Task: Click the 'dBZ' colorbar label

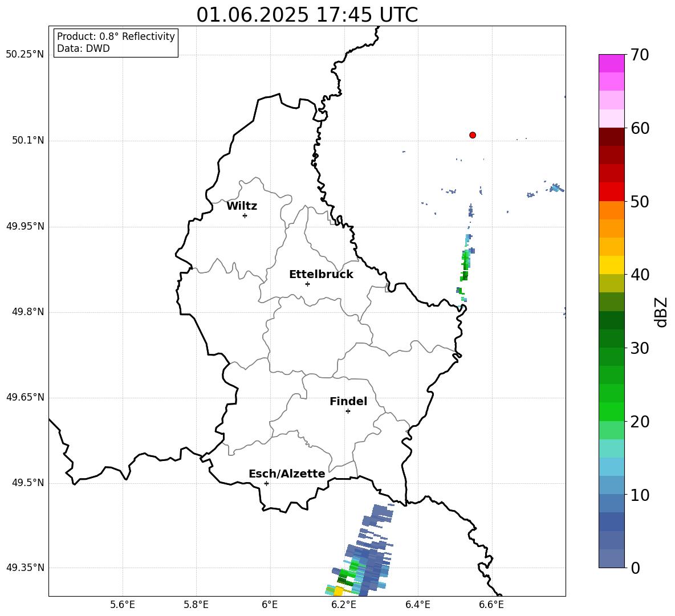Action: (661, 312)
